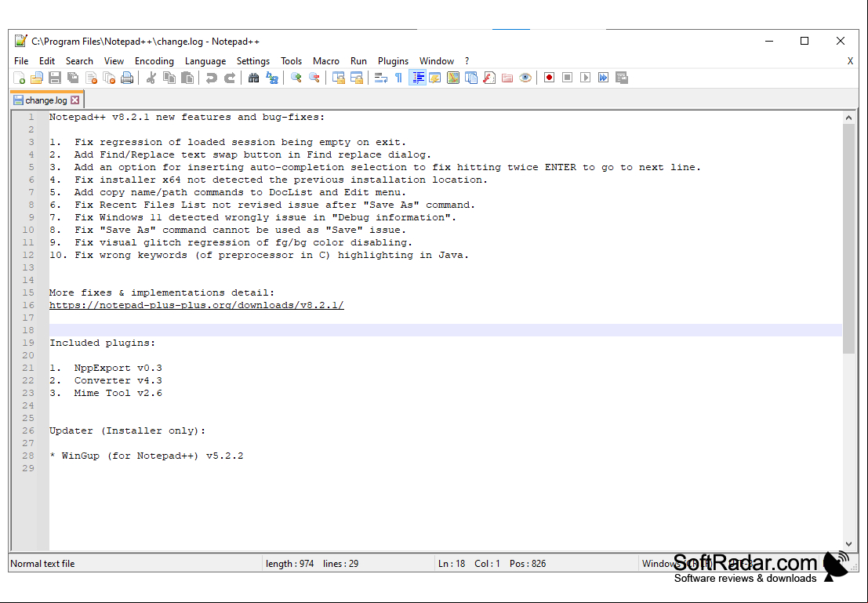Image resolution: width=868 pixels, height=603 pixels.
Task: Open the File menu
Action: (x=21, y=61)
